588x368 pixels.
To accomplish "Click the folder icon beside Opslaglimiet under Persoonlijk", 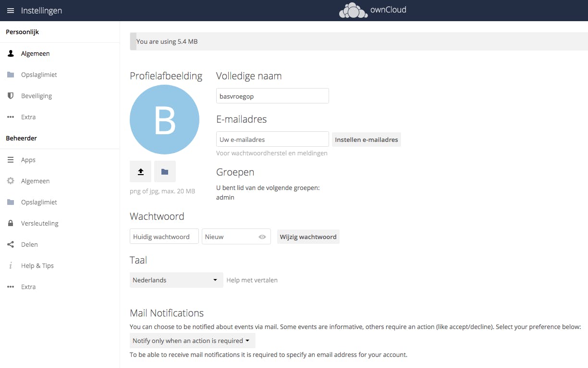I will [11, 75].
